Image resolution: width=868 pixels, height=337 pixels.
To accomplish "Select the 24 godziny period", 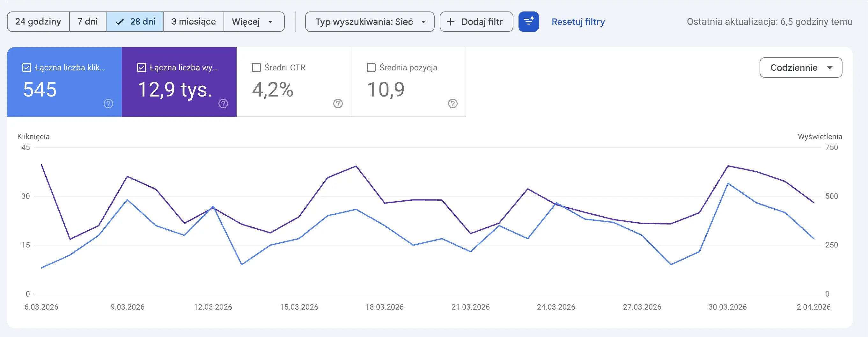I will point(38,22).
